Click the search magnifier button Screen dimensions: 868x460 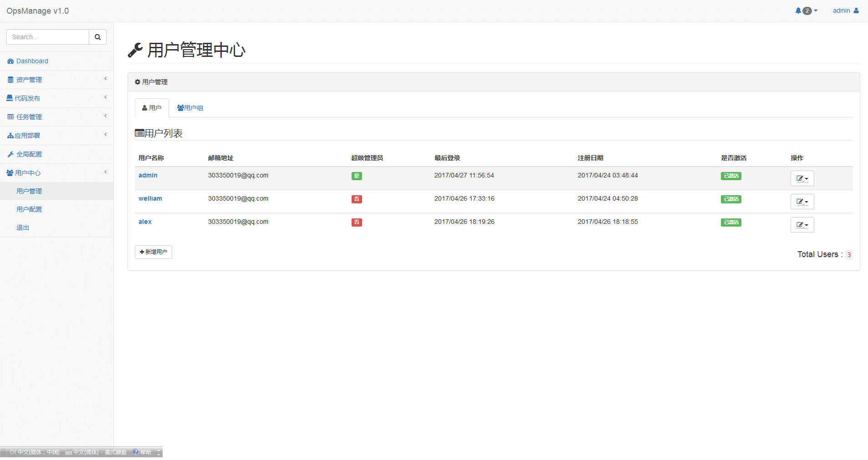pos(97,37)
